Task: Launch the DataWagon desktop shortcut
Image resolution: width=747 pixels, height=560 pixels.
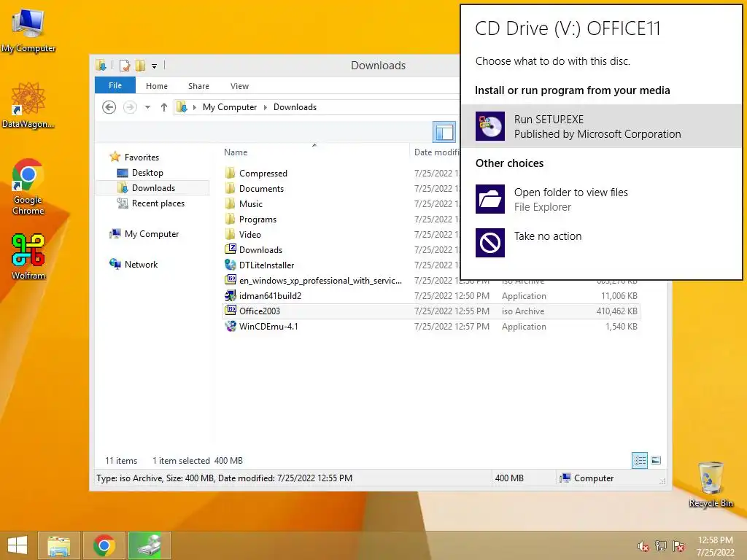Action: tap(28, 105)
